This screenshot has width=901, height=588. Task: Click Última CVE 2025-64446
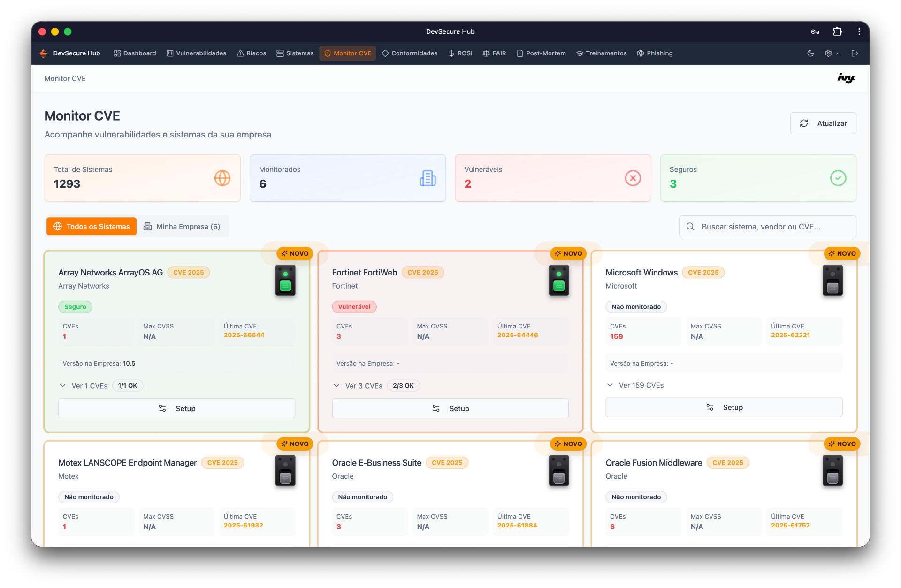coord(518,336)
